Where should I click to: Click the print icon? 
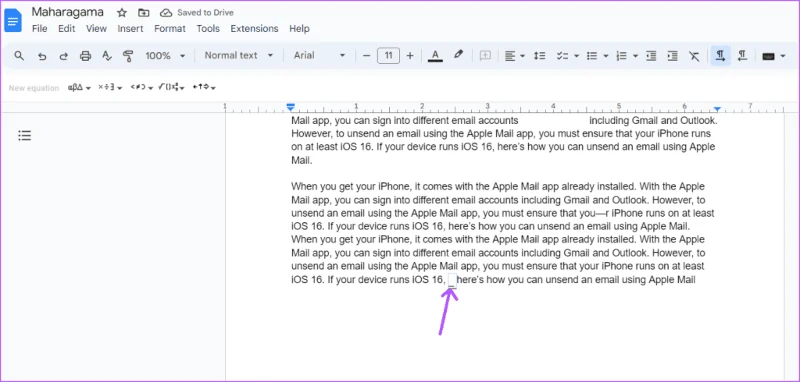[85, 56]
